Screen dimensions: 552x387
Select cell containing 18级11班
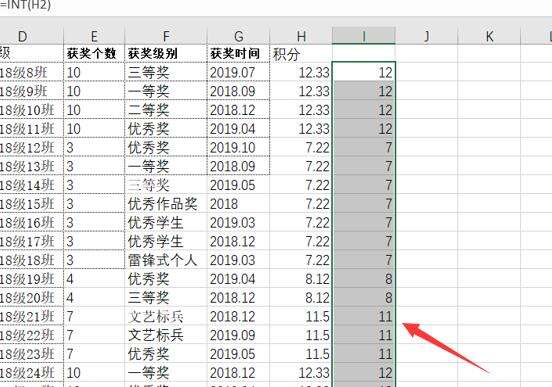point(31,129)
